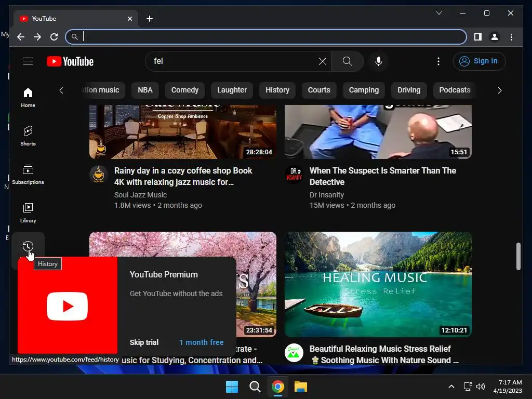Select the Podcasts chip
This screenshot has width=532, height=399.
coord(455,90)
